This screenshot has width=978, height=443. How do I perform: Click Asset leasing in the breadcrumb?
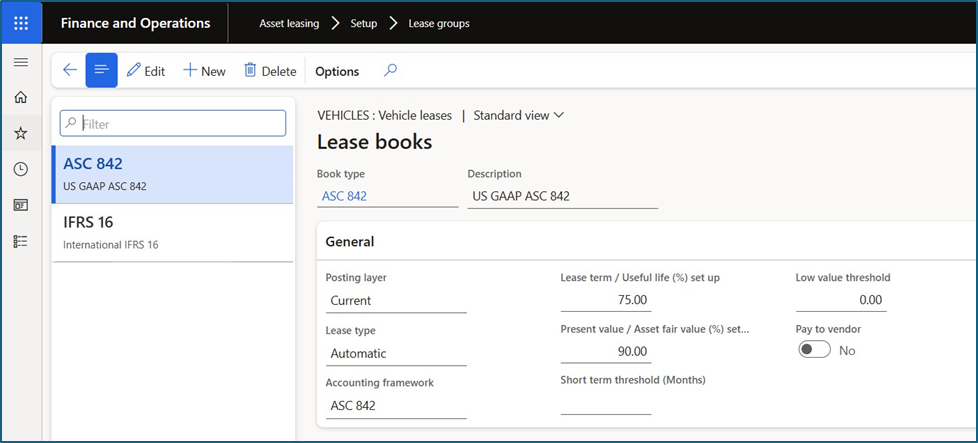click(x=290, y=23)
